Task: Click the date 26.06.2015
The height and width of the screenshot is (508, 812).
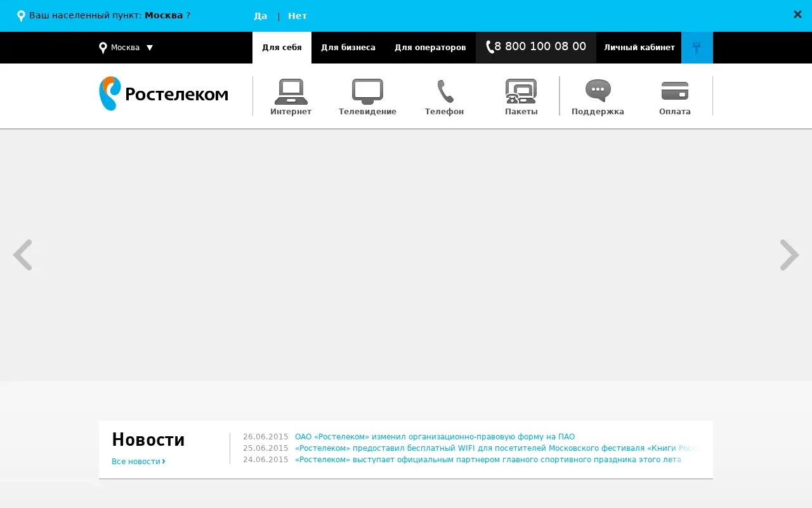Action: pos(266,437)
